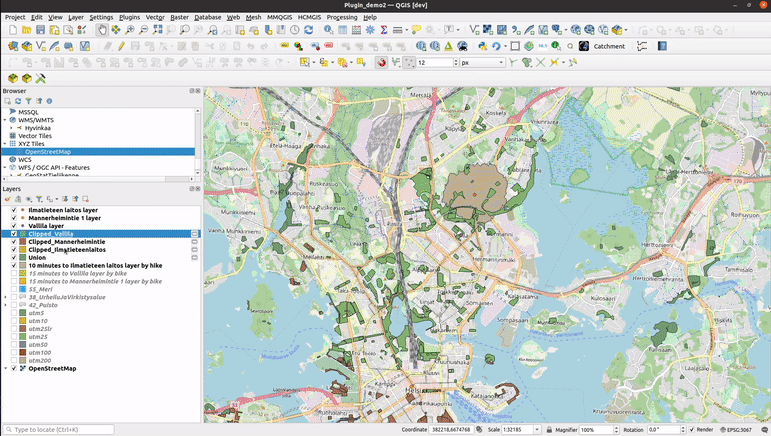Open the Processing menu
The image size is (771, 436).
[342, 17]
